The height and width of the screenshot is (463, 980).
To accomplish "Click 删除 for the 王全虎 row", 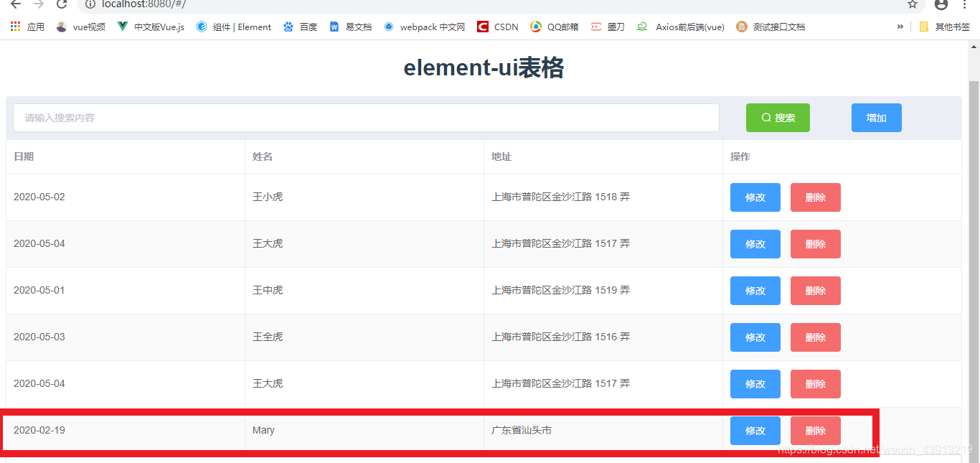I will click(816, 337).
